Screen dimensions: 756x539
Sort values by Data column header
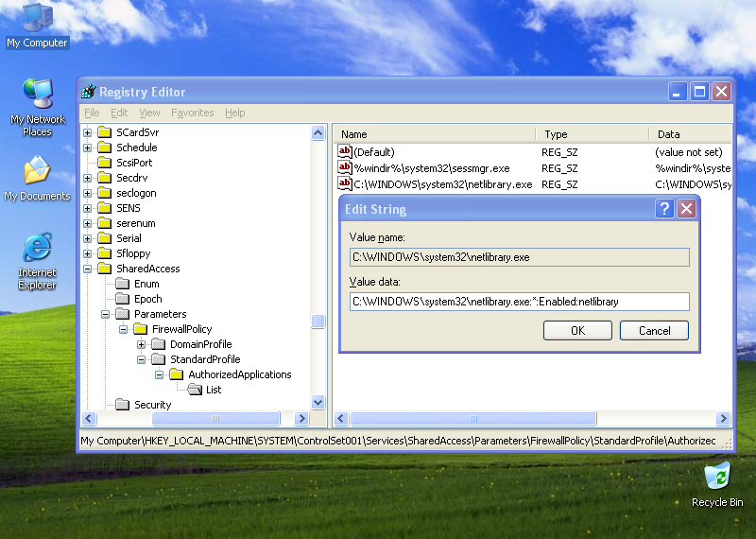[691, 134]
